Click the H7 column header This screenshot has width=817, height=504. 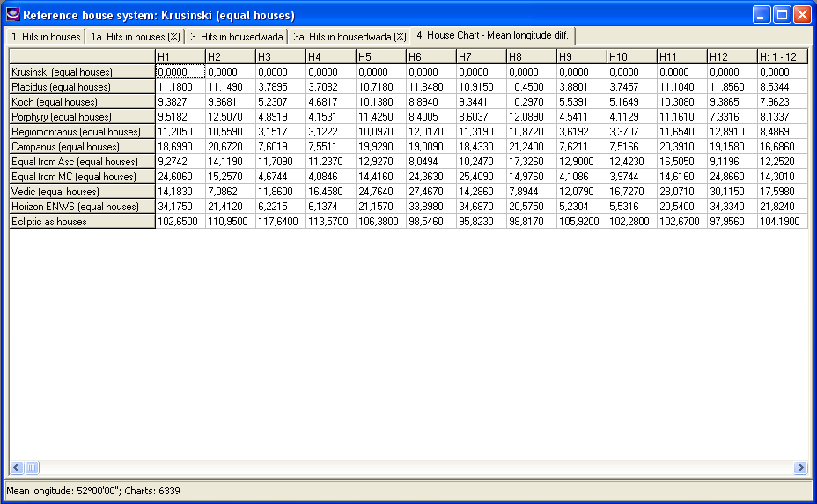coord(481,56)
